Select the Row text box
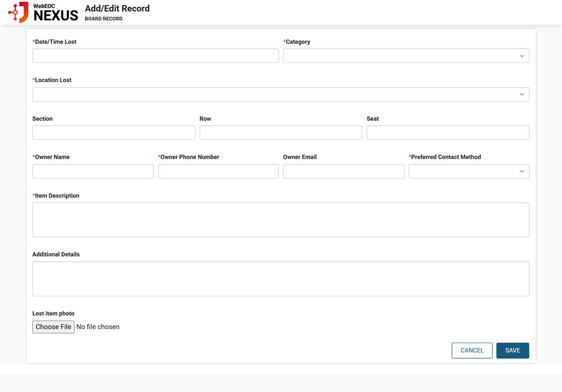The width and height of the screenshot is (562, 392). click(280, 133)
